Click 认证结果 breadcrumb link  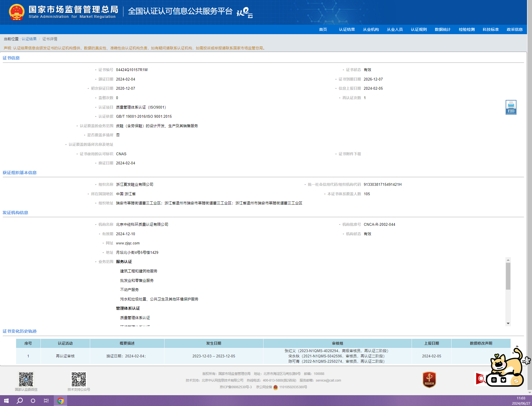pyautogui.click(x=29, y=39)
